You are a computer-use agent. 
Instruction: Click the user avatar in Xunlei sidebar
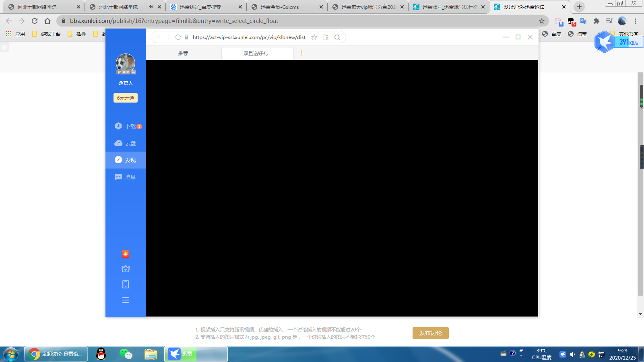(126, 63)
